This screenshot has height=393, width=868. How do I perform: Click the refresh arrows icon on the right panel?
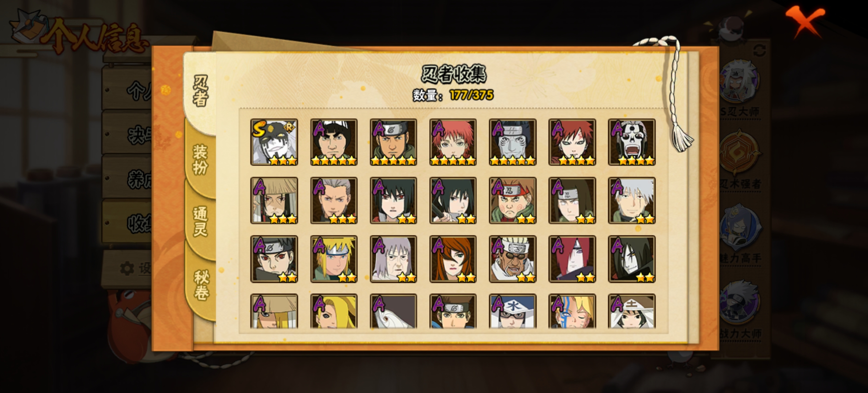(760, 50)
